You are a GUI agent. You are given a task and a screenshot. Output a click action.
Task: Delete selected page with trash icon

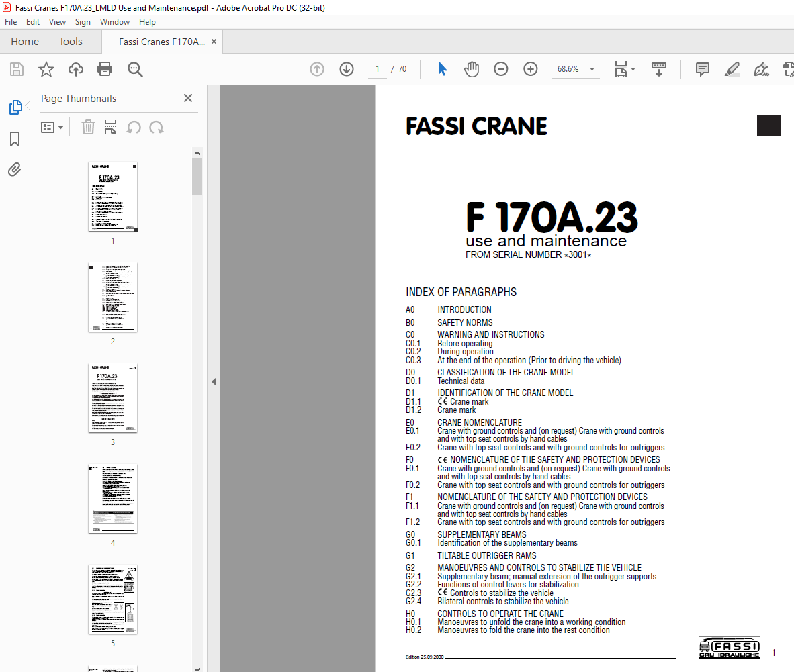coord(88,127)
